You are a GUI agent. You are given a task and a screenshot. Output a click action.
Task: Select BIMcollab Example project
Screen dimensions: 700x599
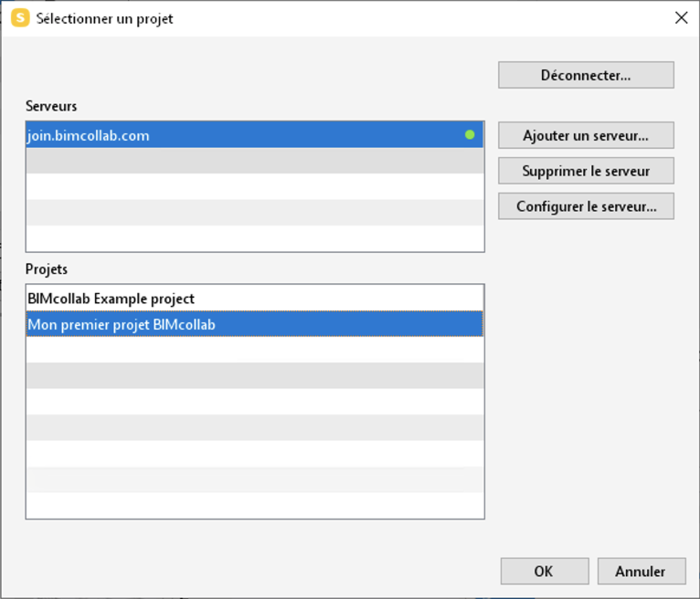tap(255, 298)
